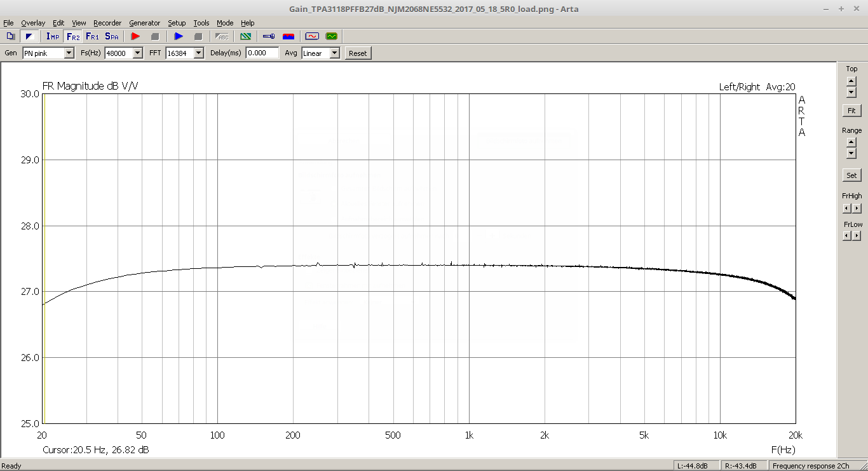Screen dimensions: 868x471
Task: Click the green oscilloscope waveform icon
Action: 331,36
